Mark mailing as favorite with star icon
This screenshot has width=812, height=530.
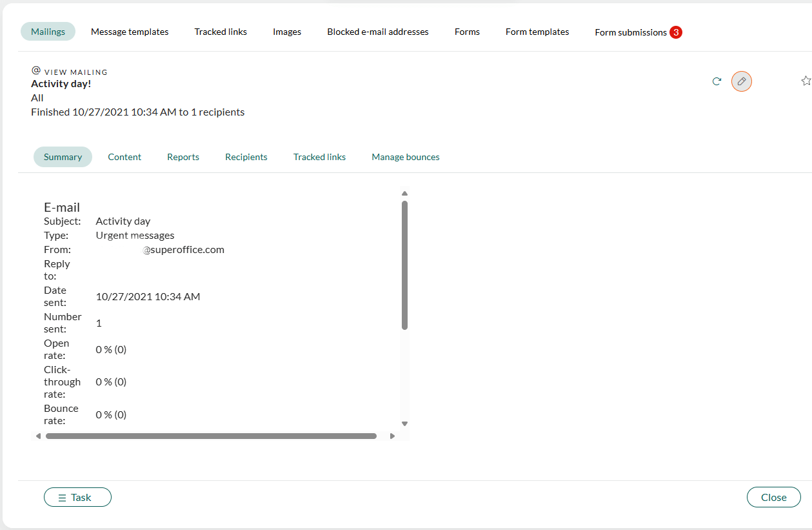tap(806, 81)
